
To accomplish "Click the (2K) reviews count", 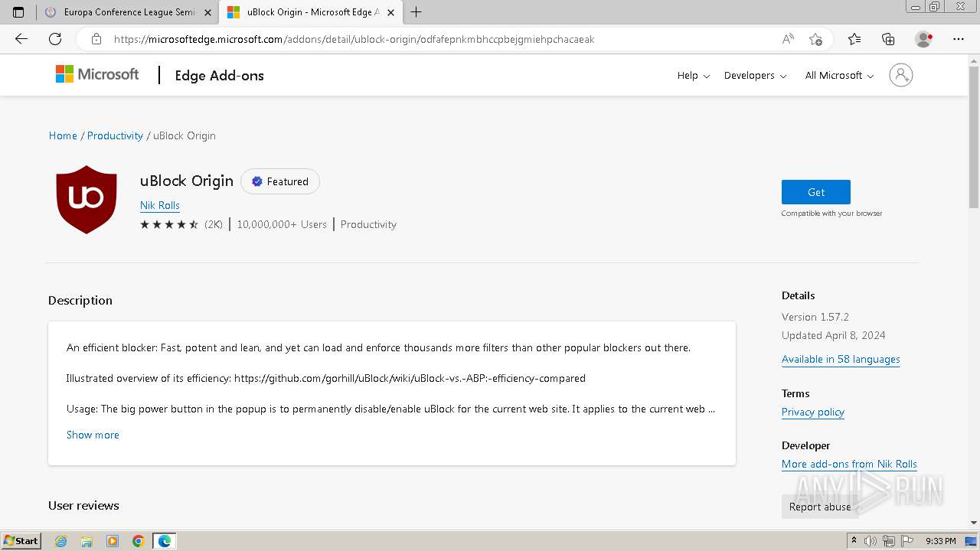I will (x=214, y=224).
